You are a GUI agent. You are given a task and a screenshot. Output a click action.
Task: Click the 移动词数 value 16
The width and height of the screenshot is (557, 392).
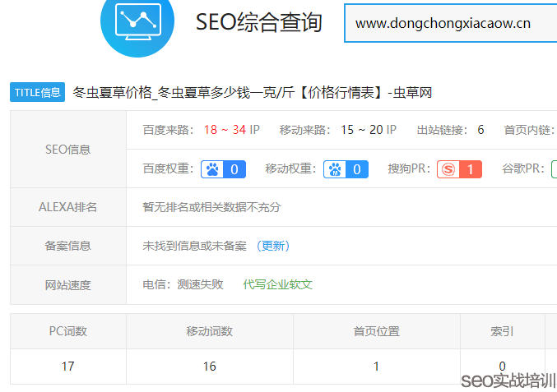[x=210, y=366]
